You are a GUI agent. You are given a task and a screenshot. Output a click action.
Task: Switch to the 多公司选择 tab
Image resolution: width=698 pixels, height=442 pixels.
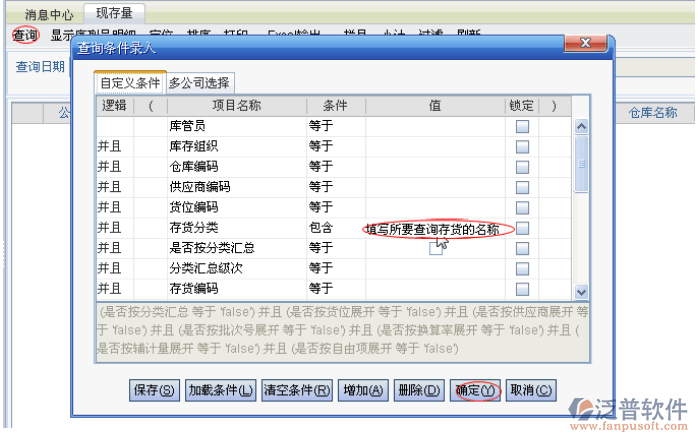tap(205, 83)
